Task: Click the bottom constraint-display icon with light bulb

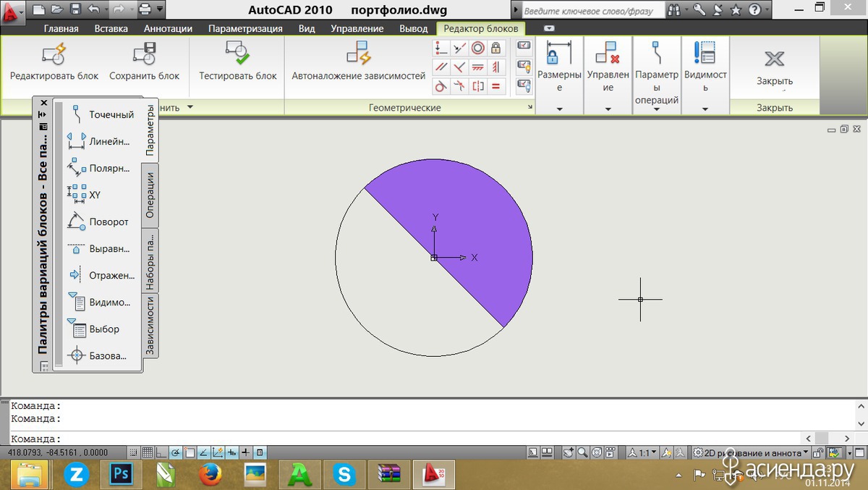Action: (x=524, y=86)
